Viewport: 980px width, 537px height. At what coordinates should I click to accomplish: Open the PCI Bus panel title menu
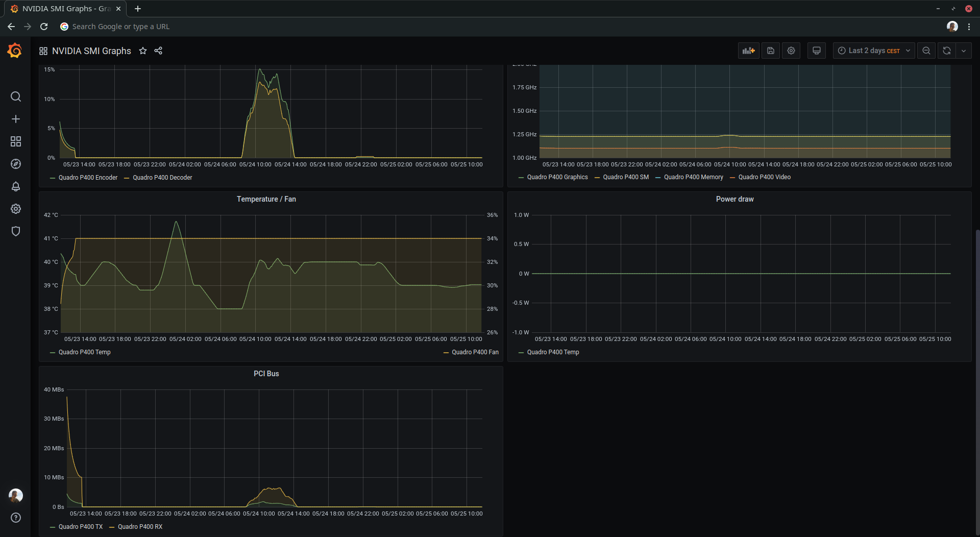266,374
